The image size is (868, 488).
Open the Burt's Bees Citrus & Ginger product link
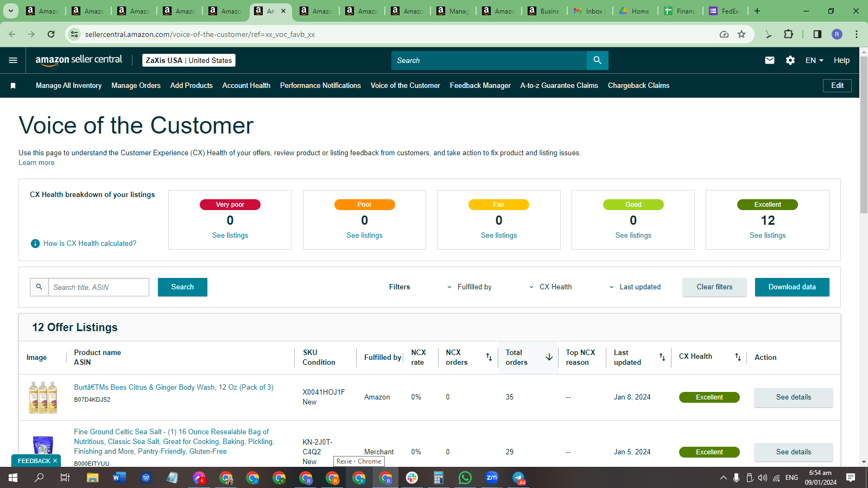(x=174, y=388)
